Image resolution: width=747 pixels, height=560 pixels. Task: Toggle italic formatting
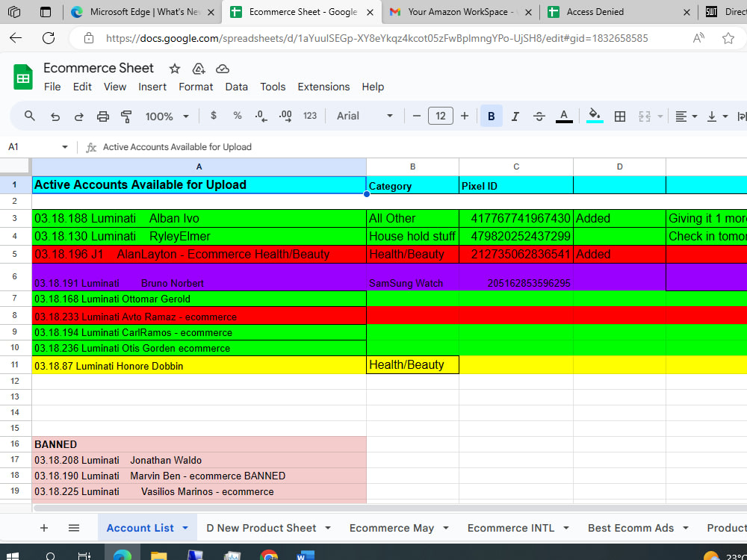click(515, 116)
